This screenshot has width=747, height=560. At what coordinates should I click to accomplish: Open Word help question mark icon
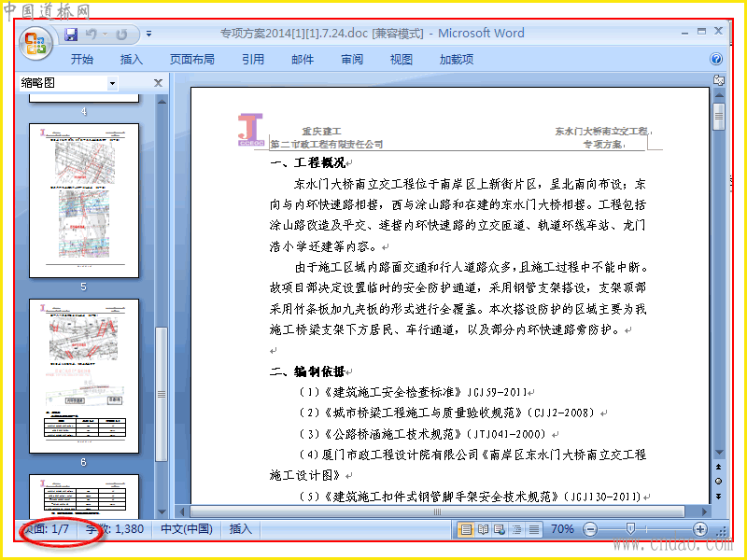pos(715,59)
